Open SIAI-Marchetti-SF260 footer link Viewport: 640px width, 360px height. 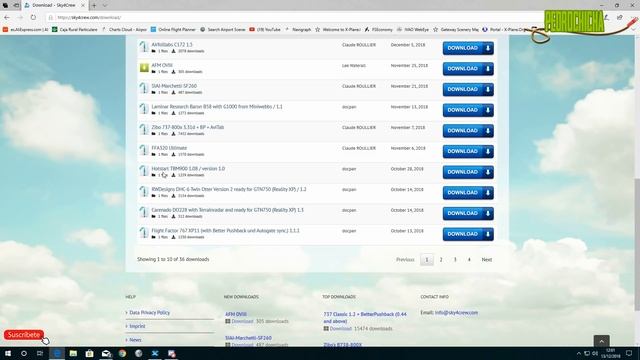tap(248, 338)
